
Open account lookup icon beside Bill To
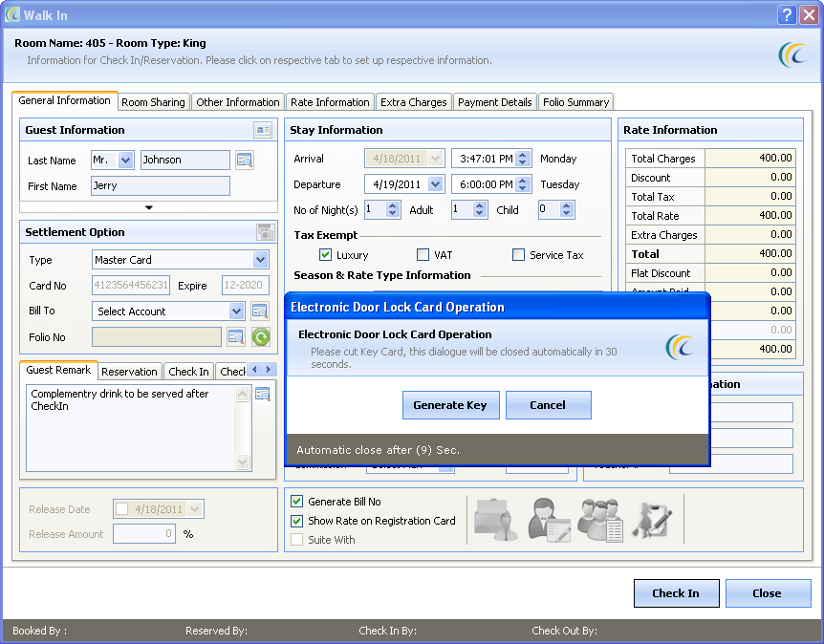[260, 311]
